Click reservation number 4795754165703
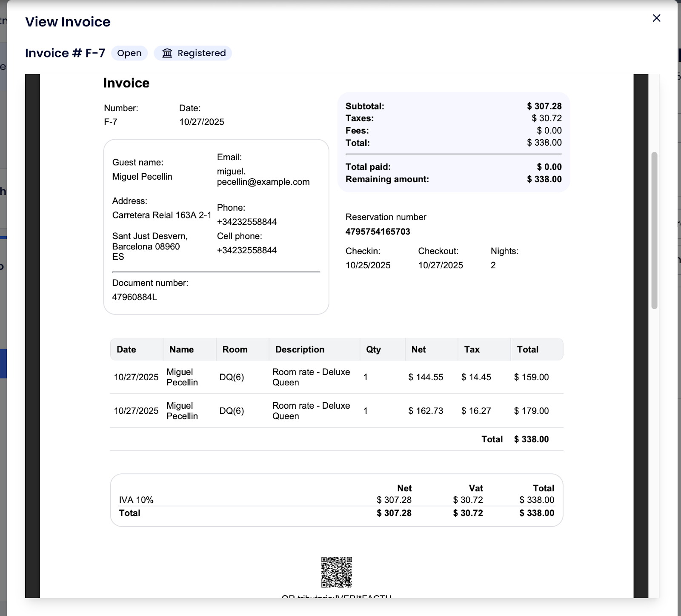The height and width of the screenshot is (616, 681). point(378,232)
